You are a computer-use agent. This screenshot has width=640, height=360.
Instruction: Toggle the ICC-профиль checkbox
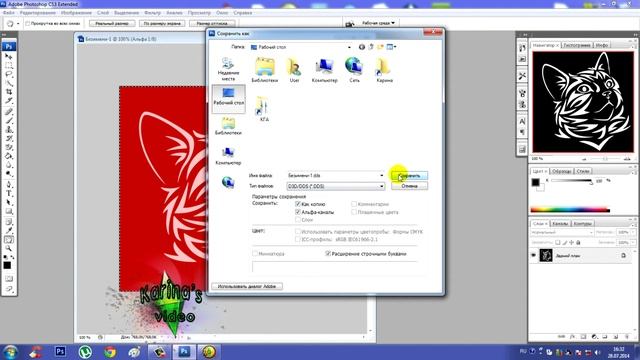click(x=298, y=239)
